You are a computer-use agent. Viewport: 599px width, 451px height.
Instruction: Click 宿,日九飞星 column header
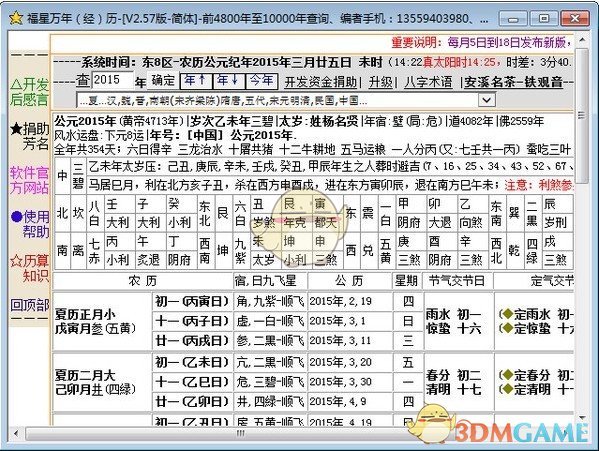[x=270, y=281]
